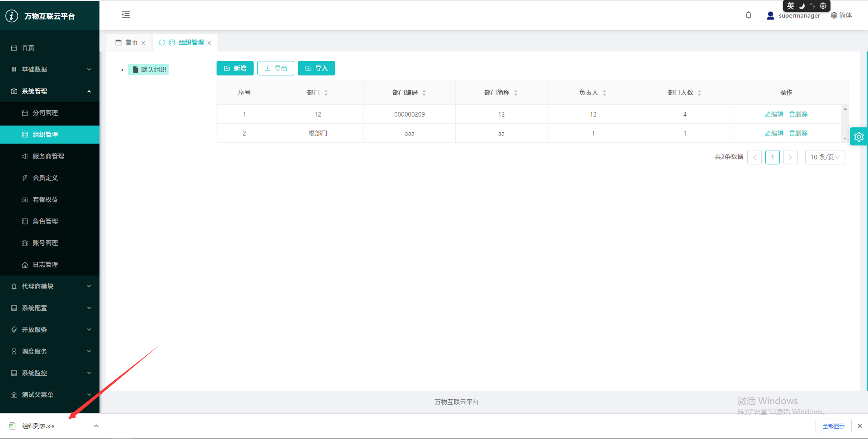Screen dimensions: 868x439
Task: Click the 导入 button
Action: 316,68
